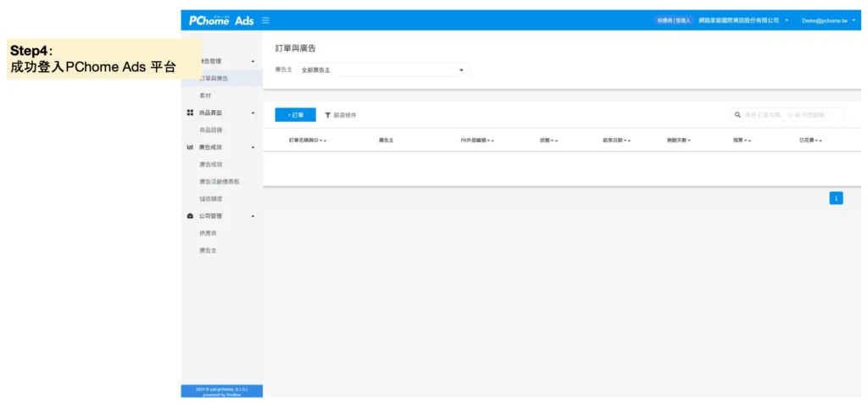
Task: Click the 公司管理 briefcase icon in the sidebar
Action: pyautogui.click(x=191, y=216)
